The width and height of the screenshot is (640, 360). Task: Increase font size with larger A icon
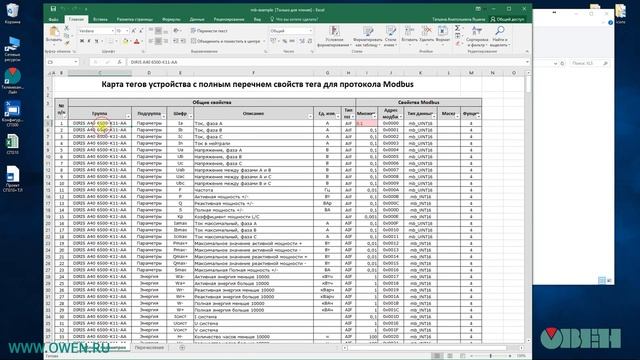(x=133, y=31)
